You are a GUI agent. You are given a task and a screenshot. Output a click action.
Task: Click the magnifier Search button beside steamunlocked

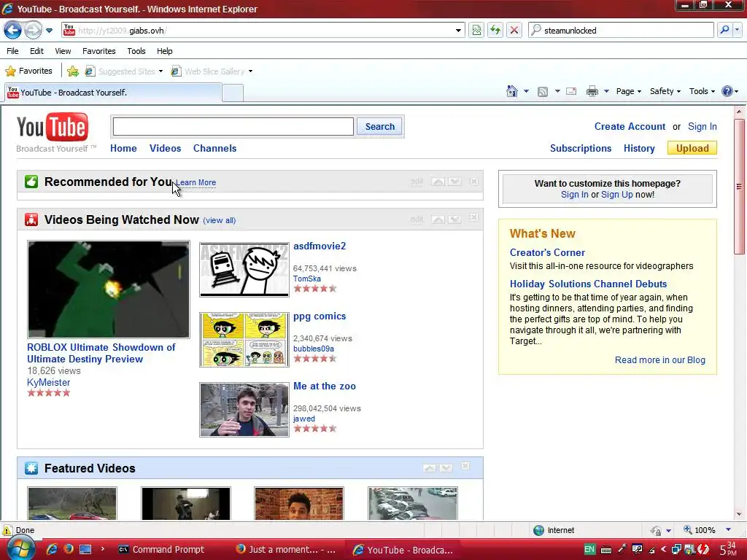[724, 30]
